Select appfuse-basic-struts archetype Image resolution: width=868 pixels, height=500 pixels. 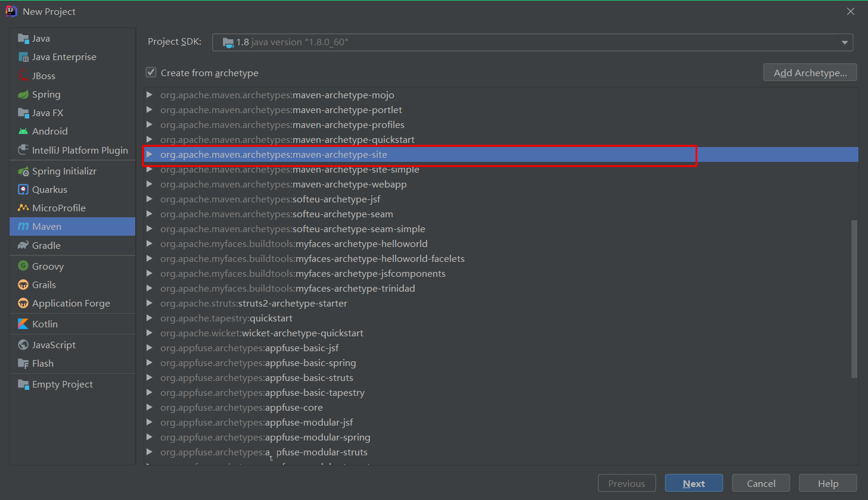501,377
